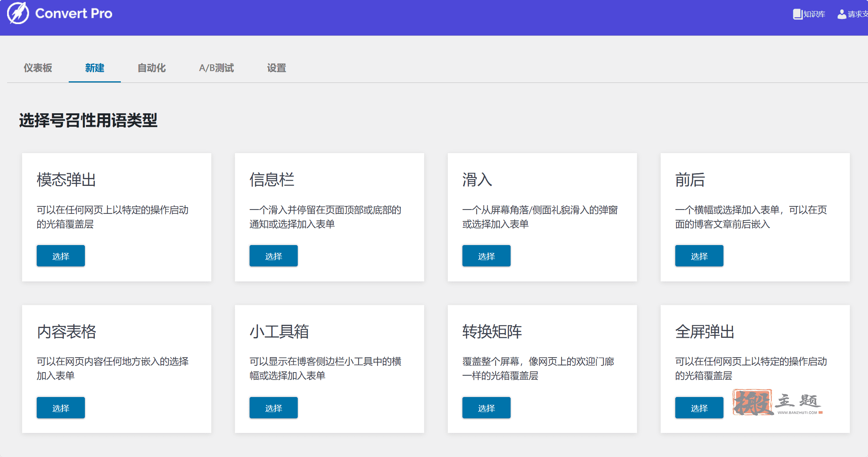Viewport: 868px width, 457px height.
Task: Click description text of 内容表格 card
Action: click(113, 369)
